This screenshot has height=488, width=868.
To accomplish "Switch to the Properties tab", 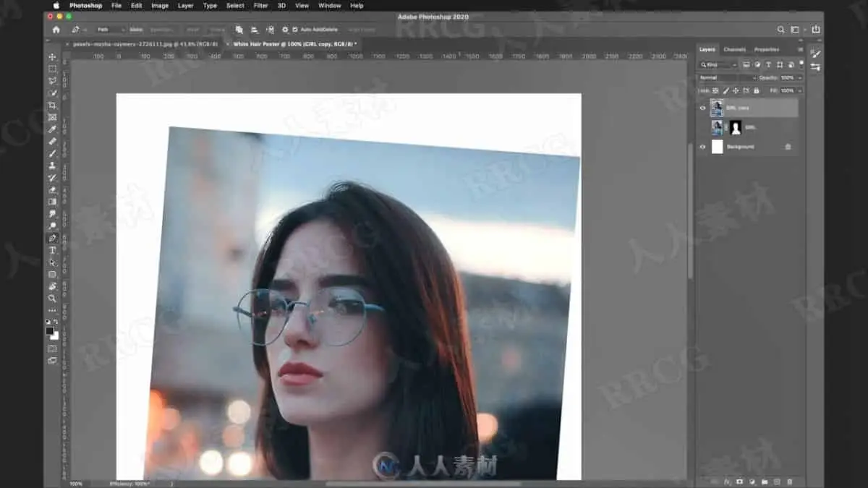I will point(767,49).
